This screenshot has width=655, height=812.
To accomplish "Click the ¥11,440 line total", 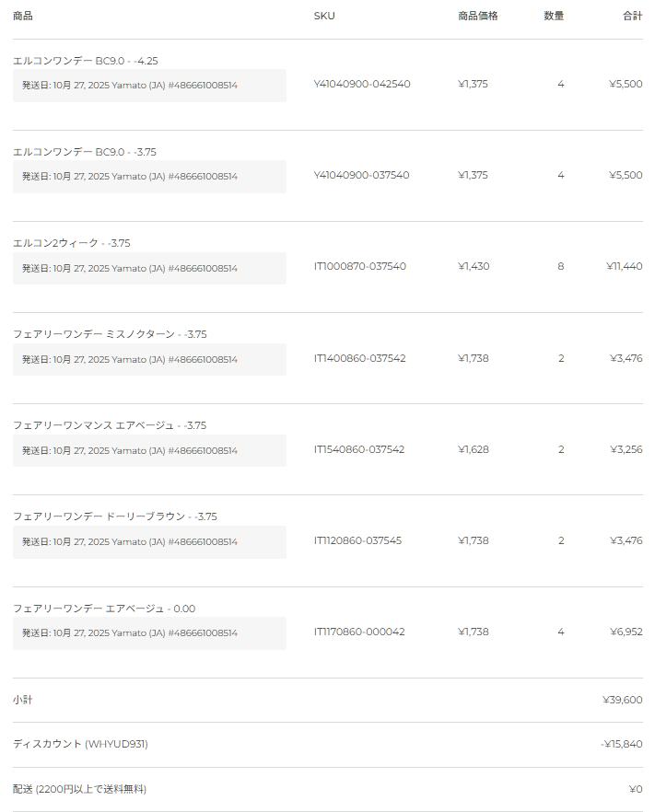I will click(624, 266).
